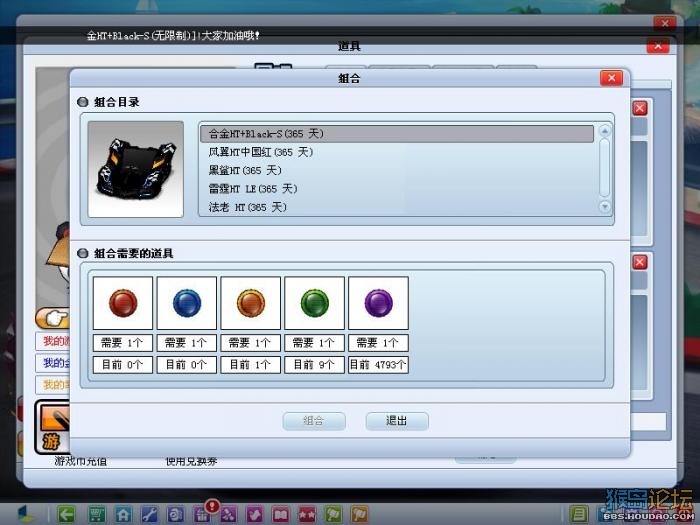700x525 pixels.
Task: Click the orange flag icon in bottom bar
Action: coord(360,514)
